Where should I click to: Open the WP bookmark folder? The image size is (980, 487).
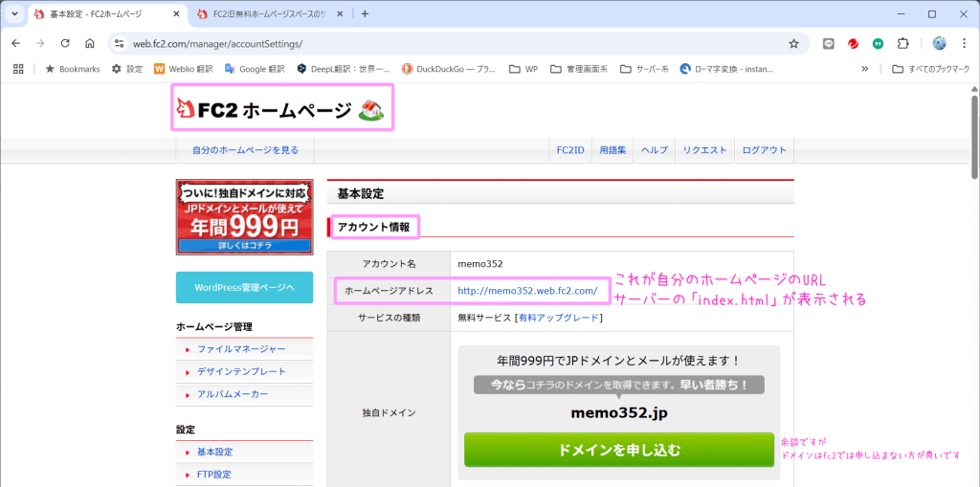tap(523, 69)
